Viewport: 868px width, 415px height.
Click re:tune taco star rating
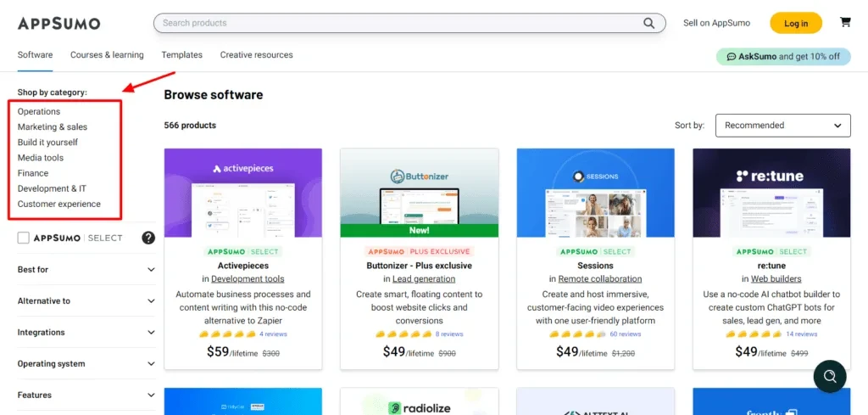coord(754,334)
